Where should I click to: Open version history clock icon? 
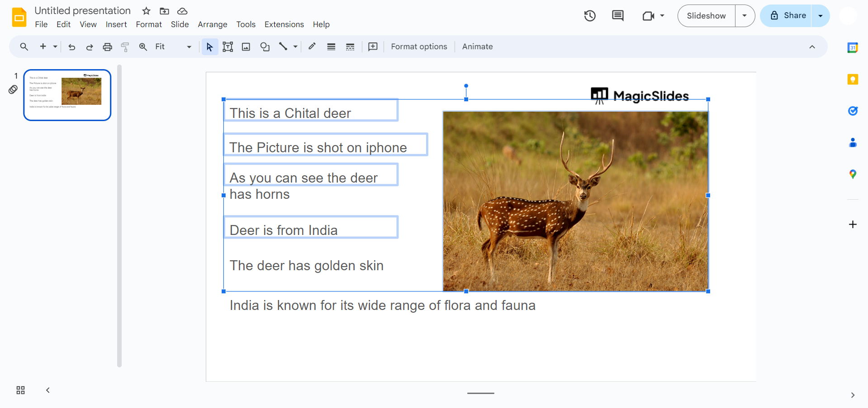[590, 16]
